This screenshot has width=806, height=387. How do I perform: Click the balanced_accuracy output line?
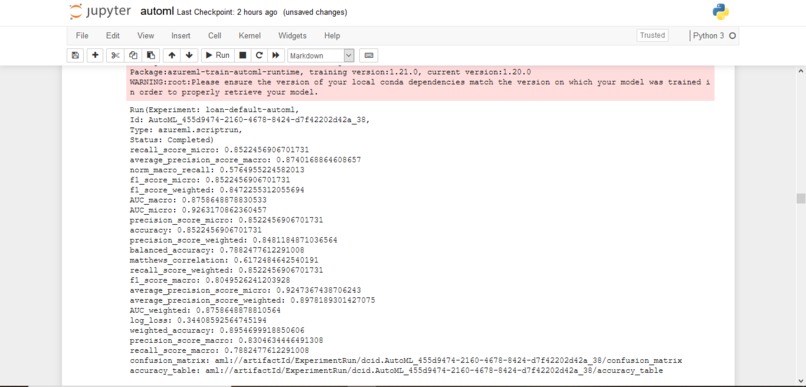(x=217, y=250)
